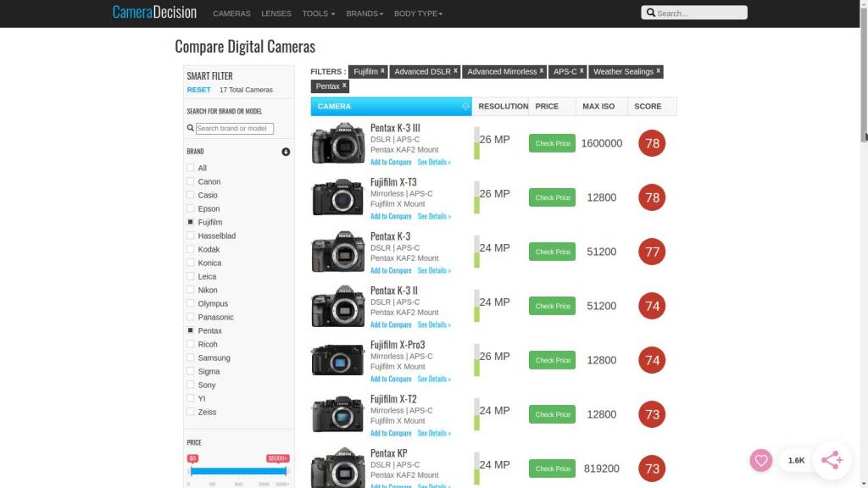Click the score 74 badge for Fujifilm X-Pro3
The image size is (868, 488).
click(652, 360)
